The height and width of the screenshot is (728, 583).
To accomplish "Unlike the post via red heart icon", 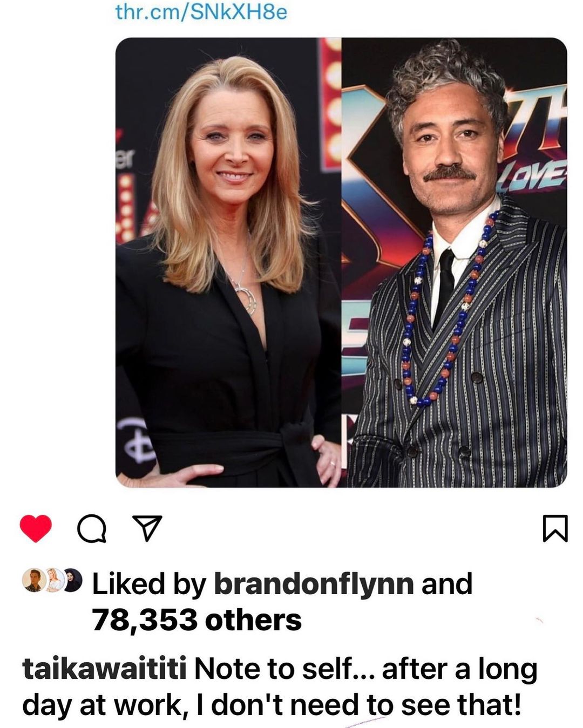I will click(x=36, y=528).
